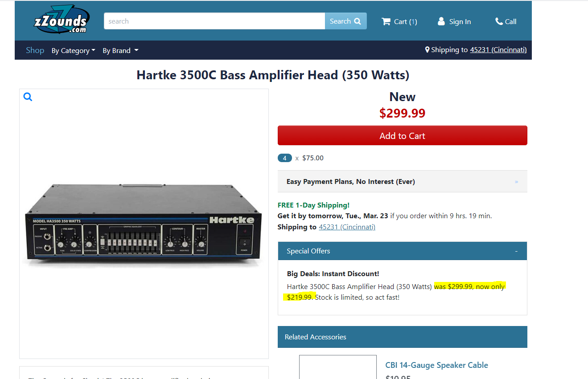Click the Big Deals: Instant Discount! heading
The height and width of the screenshot is (379, 588).
click(333, 274)
